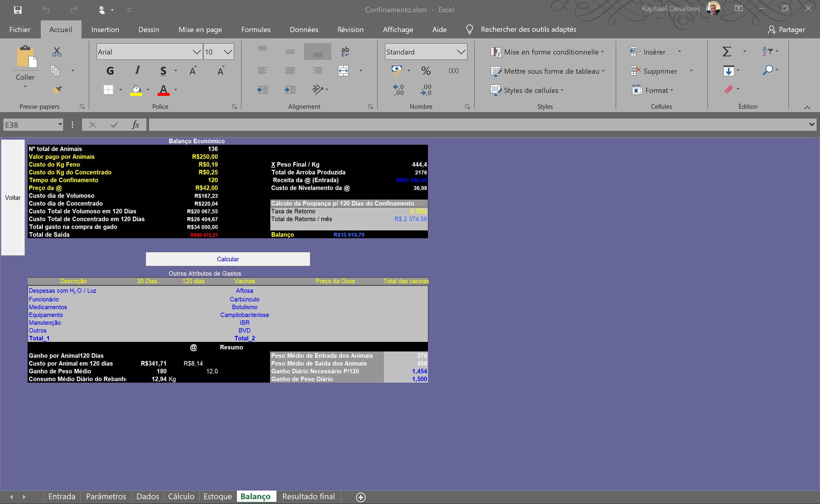This screenshot has width=820, height=504.
Task: Click the Copy icon in Presse-papiers
Action: 55,71
